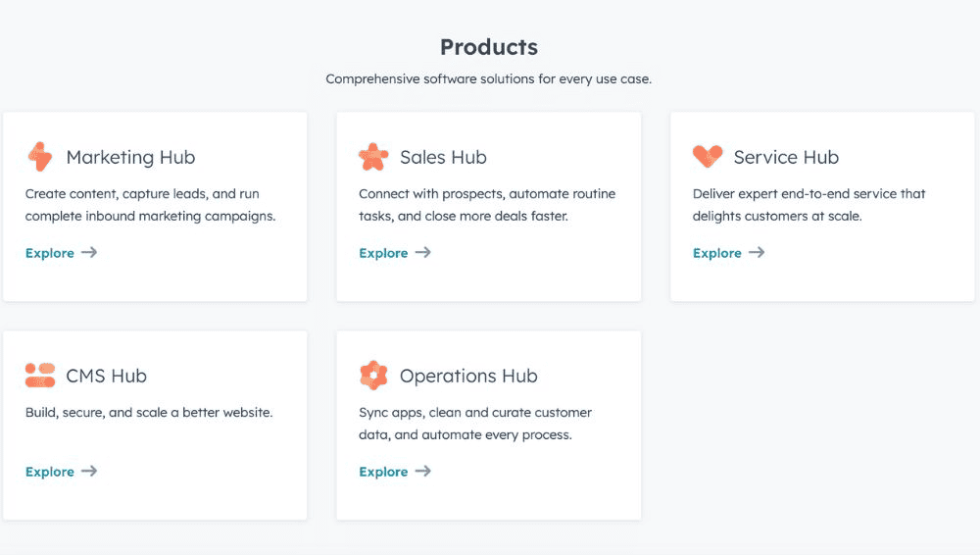980x555 pixels.
Task: Click the CMS Hub blocks icon
Action: point(40,376)
